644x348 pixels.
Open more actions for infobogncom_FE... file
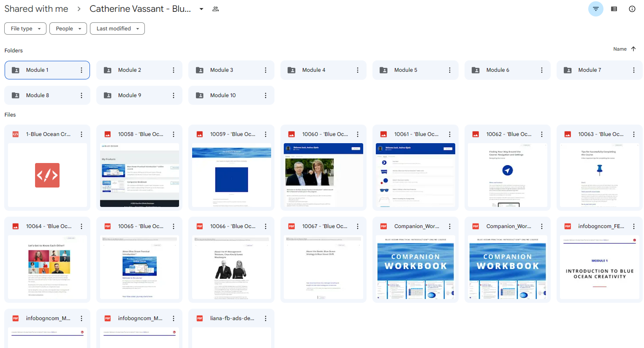[634, 226]
